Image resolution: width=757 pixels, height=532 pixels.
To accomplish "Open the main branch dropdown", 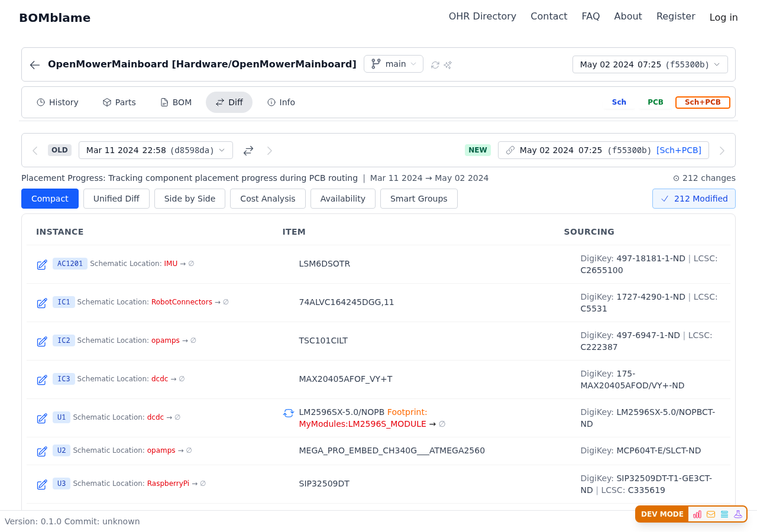I will pos(393,64).
